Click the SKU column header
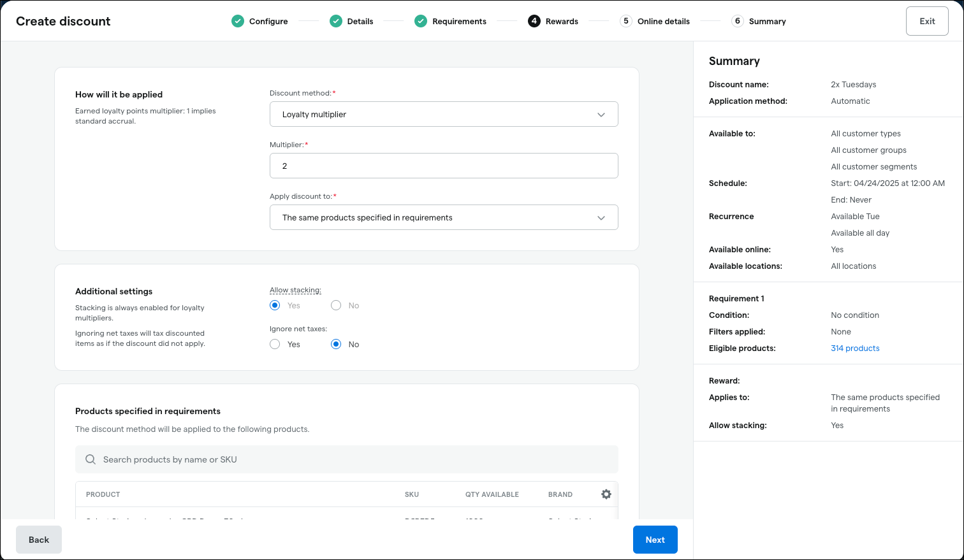Screen dimensions: 964x560 (x=412, y=494)
